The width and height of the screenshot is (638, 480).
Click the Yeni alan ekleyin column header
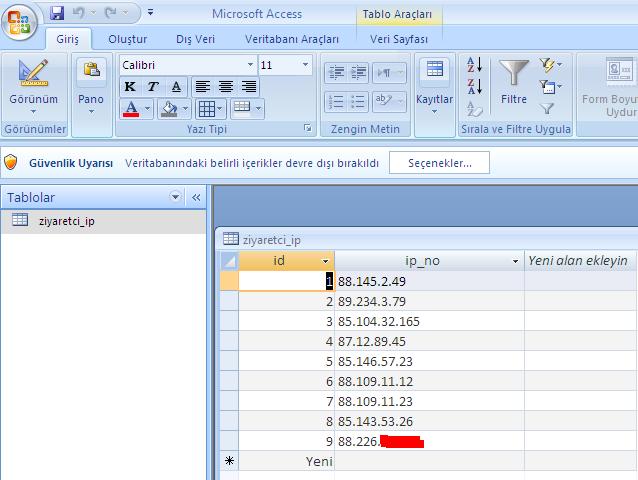click(x=580, y=261)
